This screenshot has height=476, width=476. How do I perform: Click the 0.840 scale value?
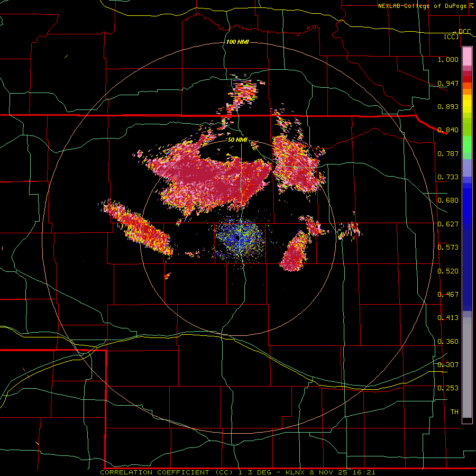[x=448, y=130]
